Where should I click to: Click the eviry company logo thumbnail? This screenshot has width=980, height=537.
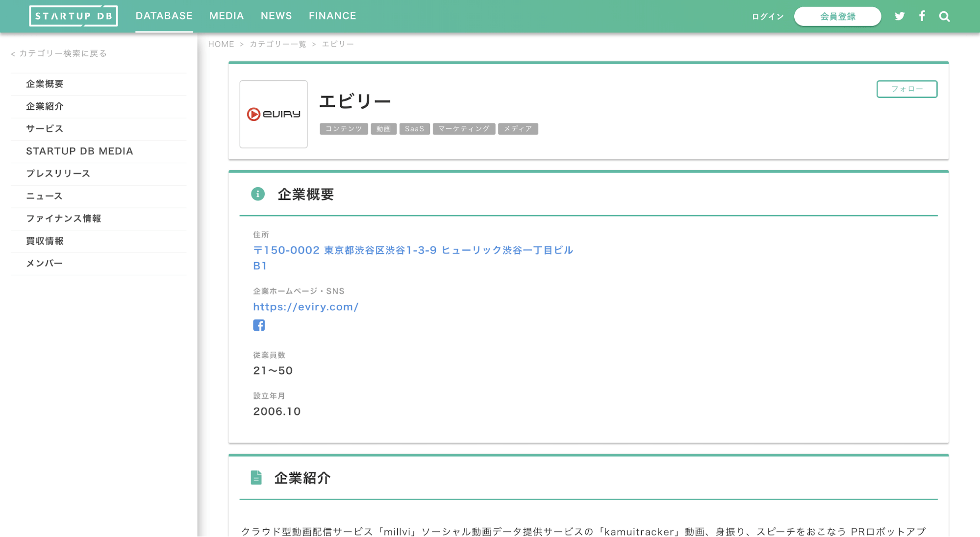coord(273,114)
